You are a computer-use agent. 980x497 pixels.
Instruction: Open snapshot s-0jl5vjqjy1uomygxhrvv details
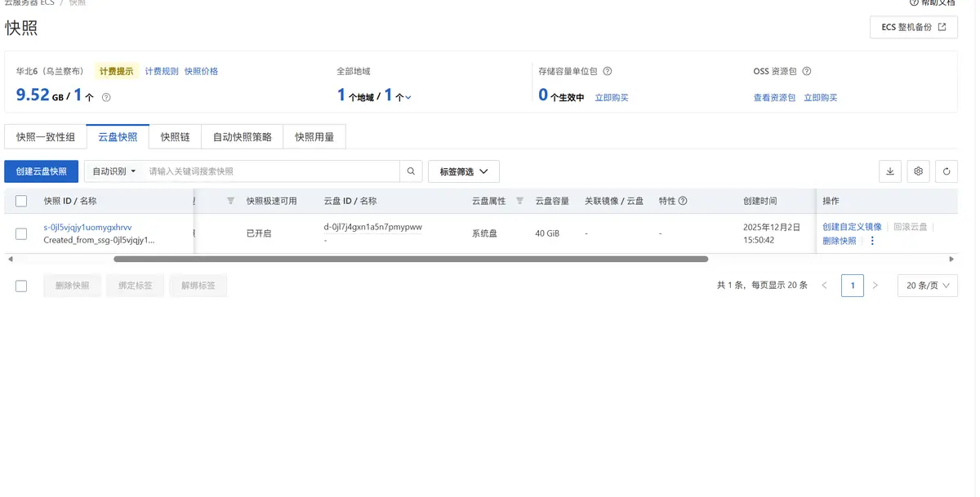[x=87, y=227]
